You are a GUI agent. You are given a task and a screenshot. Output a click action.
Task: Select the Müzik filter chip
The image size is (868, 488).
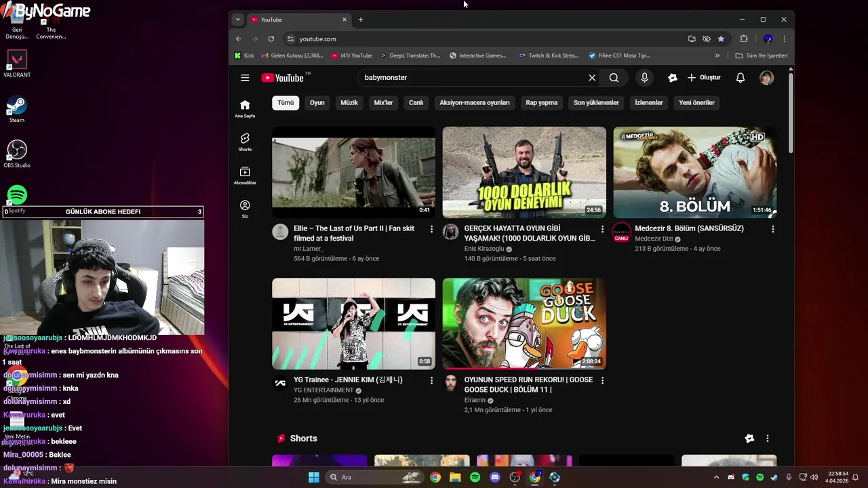(x=349, y=103)
